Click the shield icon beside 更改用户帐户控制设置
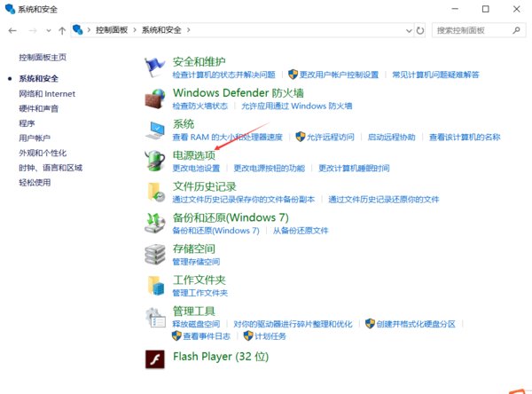The image size is (532, 394). click(x=293, y=75)
